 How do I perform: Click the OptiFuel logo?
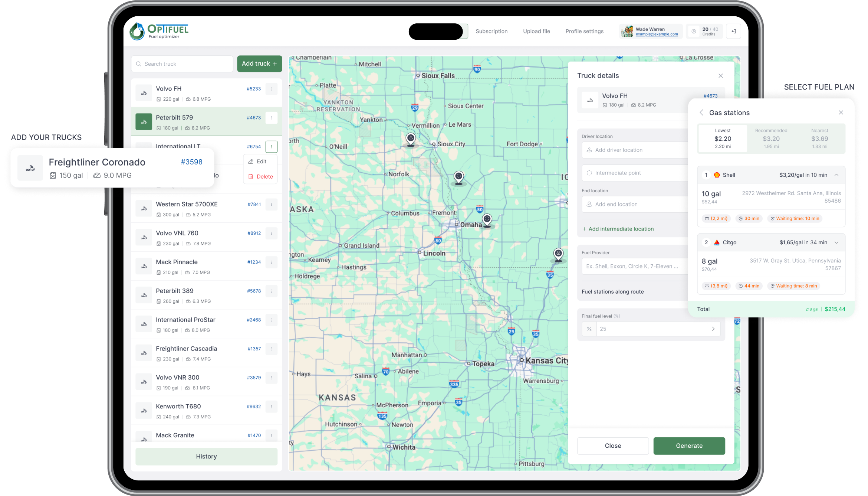[x=160, y=31]
